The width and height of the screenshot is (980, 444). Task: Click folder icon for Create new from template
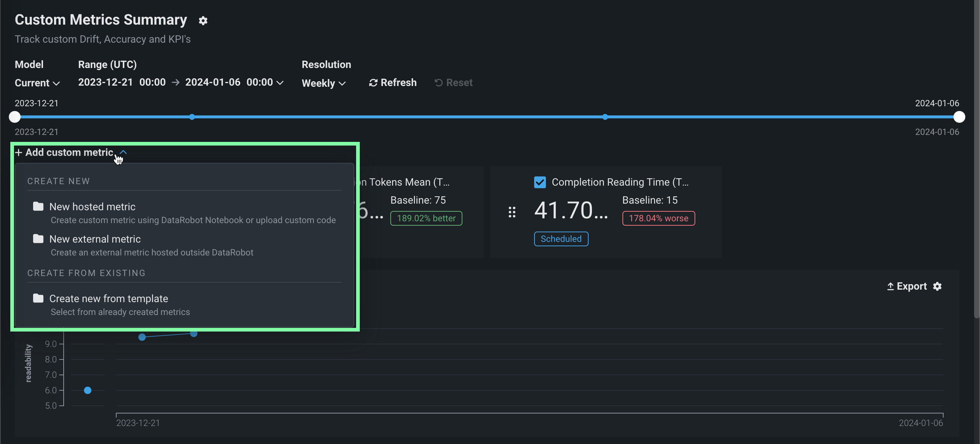click(38, 298)
